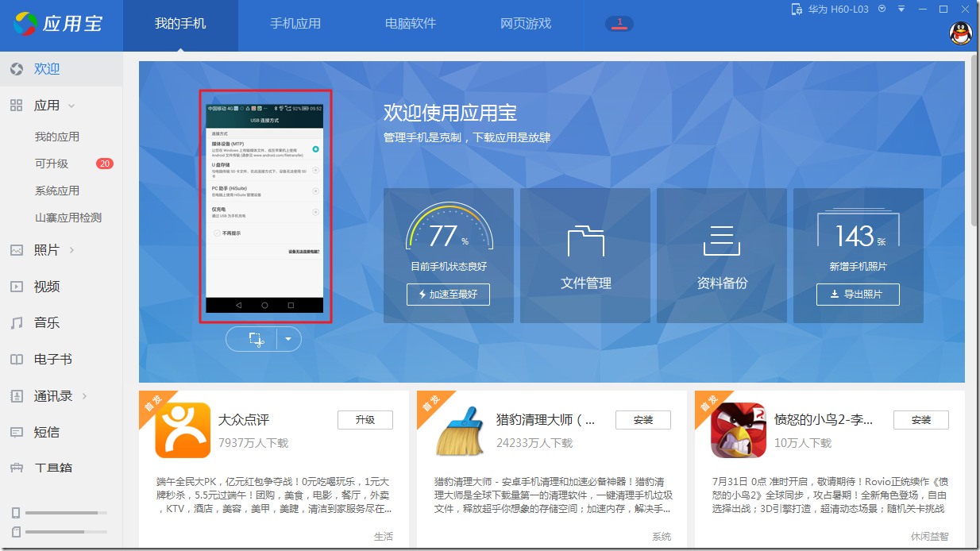Switch to 电脑软件 tab
Viewport: 980px width, 551px height.
411,24
